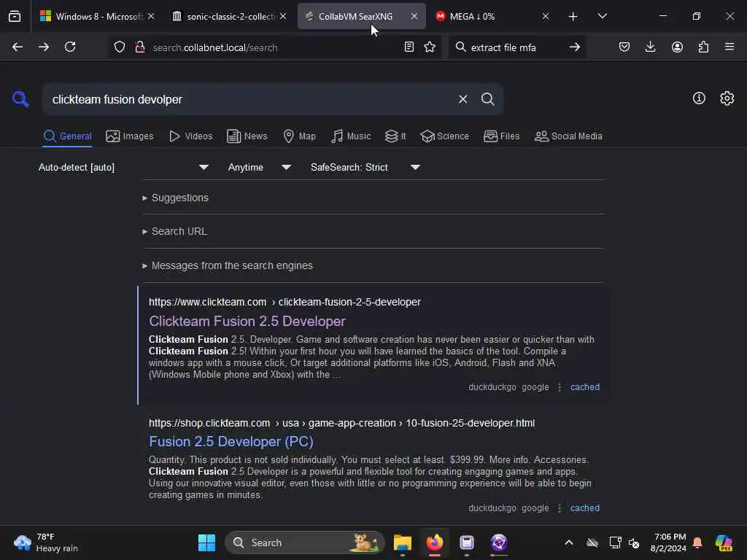Open the extensions puzzle icon
Viewport: 747px width, 560px height.
703,47
